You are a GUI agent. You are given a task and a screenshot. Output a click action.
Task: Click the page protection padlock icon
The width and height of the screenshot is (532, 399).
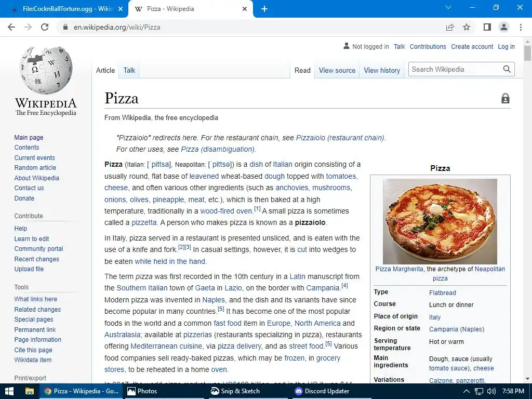coord(506,98)
